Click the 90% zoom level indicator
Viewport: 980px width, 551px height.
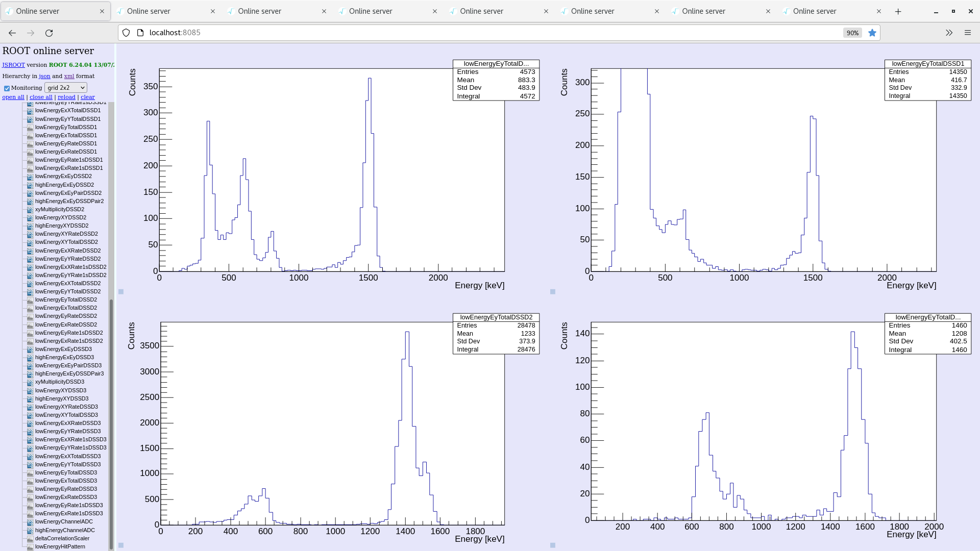pos(852,33)
